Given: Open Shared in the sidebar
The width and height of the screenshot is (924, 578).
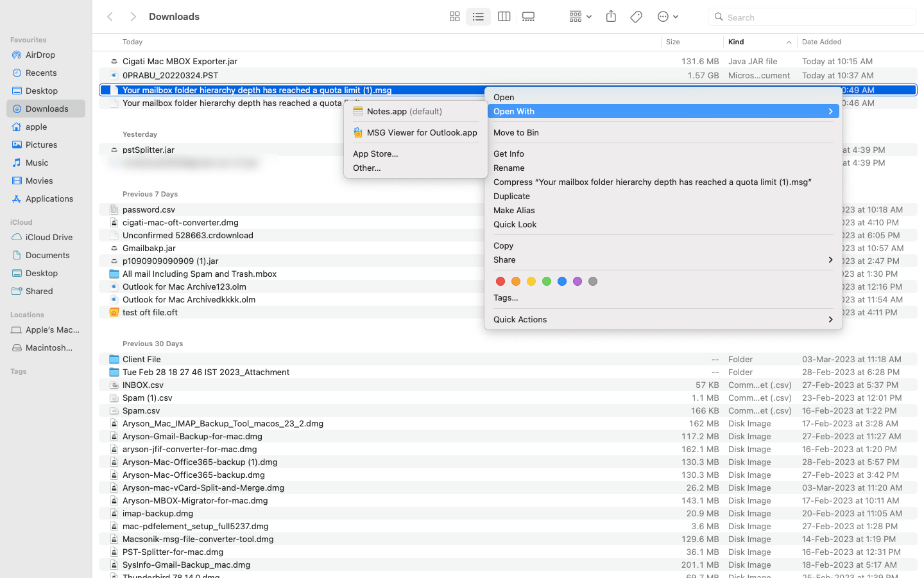Looking at the screenshot, I should pyautogui.click(x=46, y=291).
